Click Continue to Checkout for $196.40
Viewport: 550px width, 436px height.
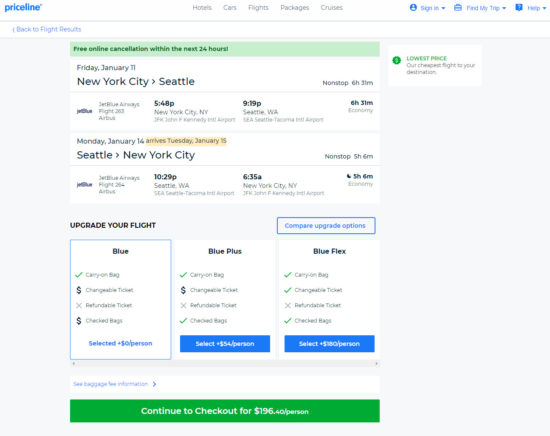[x=225, y=411]
